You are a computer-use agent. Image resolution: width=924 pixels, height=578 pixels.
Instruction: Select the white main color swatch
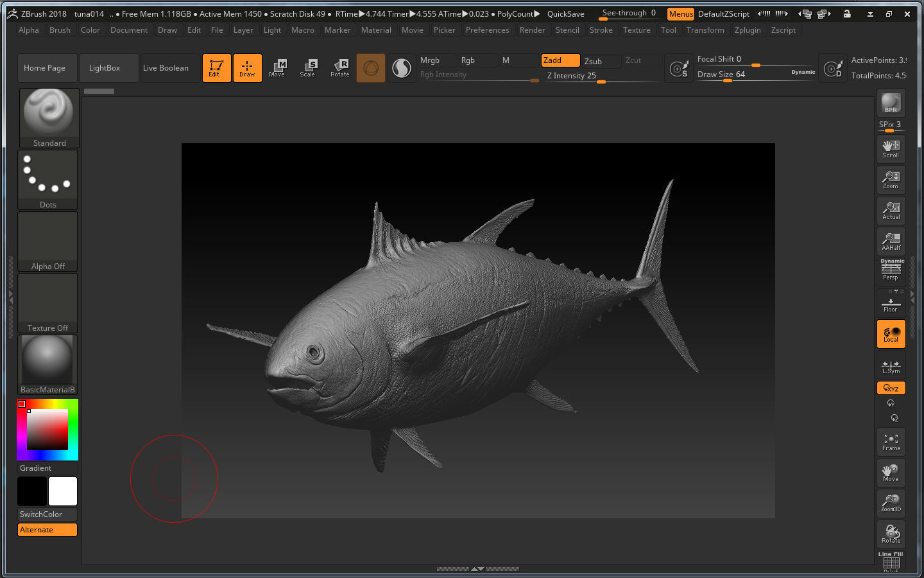63,491
